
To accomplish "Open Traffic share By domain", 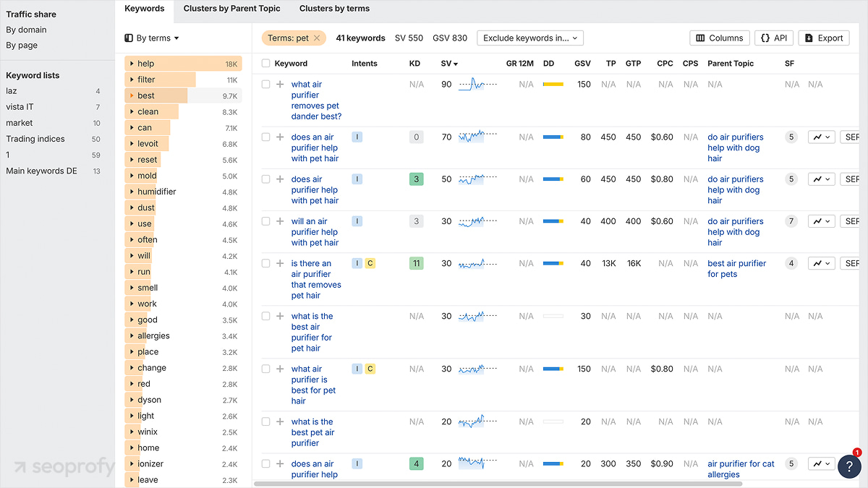I will pyautogui.click(x=26, y=30).
